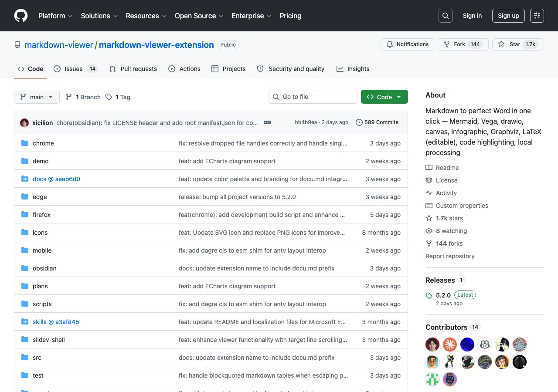Open xicilion's avatar in commit row

coord(24,122)
